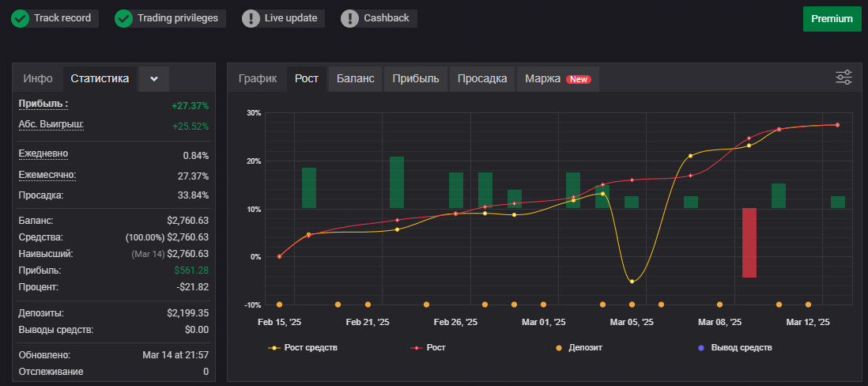Click the Обновлено: row label
This screenshot has width=868, height=386.
coord(45,355)
